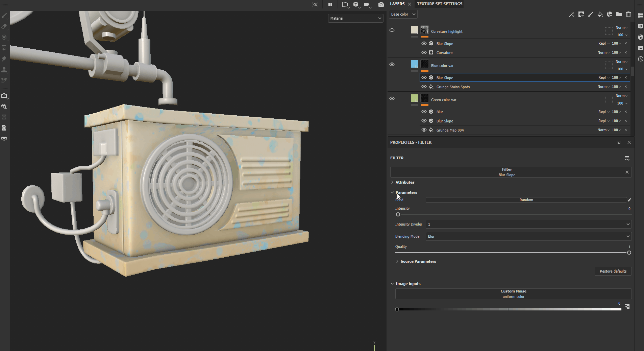Open the Blending Mode dropdown set to Blur
644x351 pixels.
528,236
